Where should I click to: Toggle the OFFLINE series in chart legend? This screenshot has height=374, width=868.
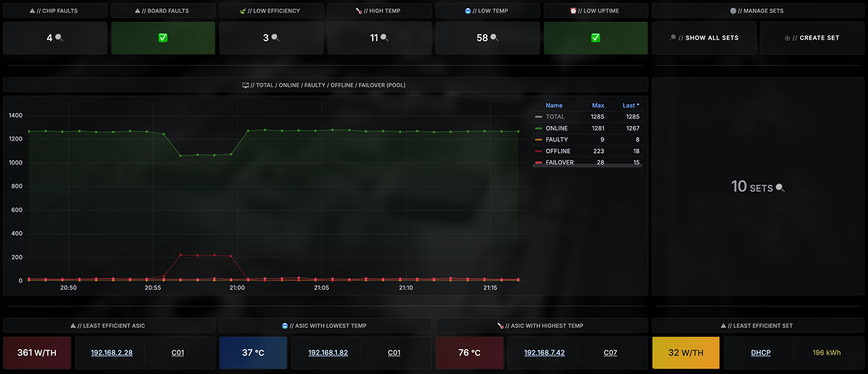coord(558,151)
